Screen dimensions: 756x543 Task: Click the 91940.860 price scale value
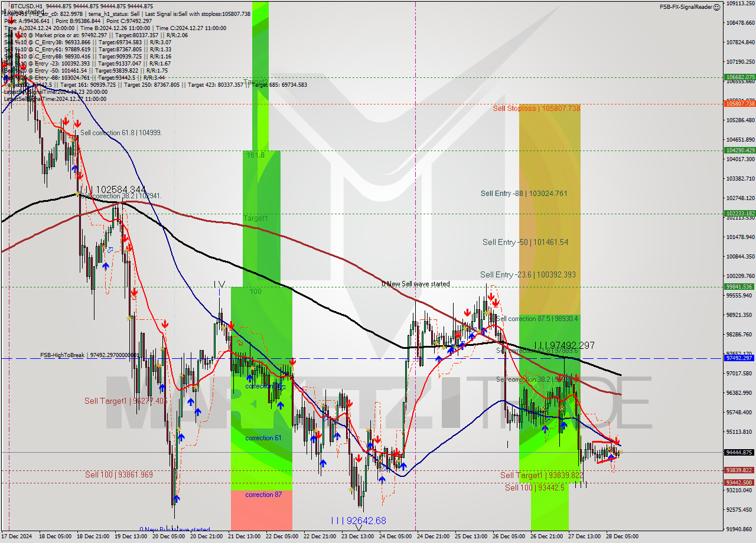[740, 529]
